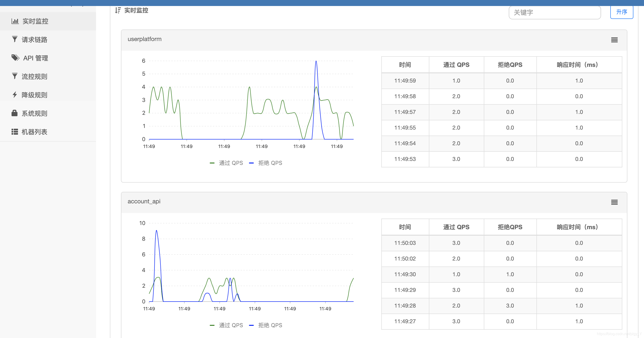Open 系统规则 in the sidebar
The height and width of the screenshot is (338, 644).
click(48, 113)
